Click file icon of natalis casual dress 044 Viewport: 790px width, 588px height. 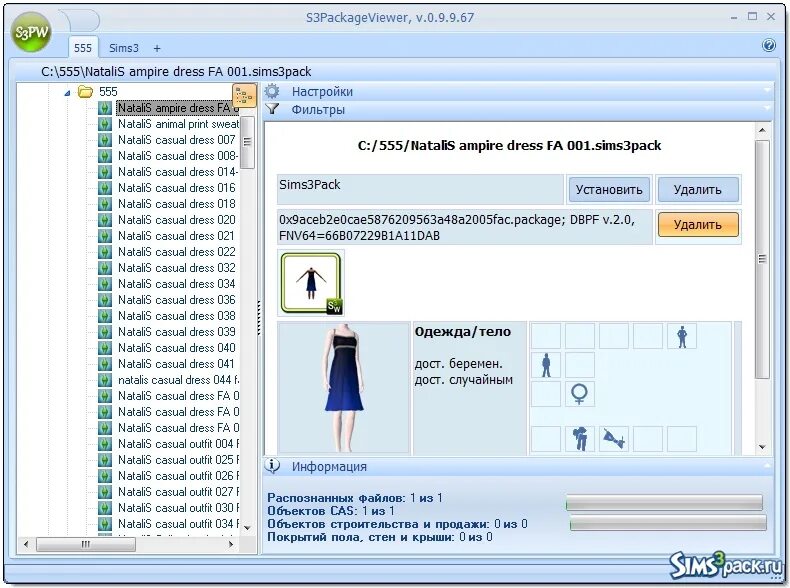(x=105, y=380)
